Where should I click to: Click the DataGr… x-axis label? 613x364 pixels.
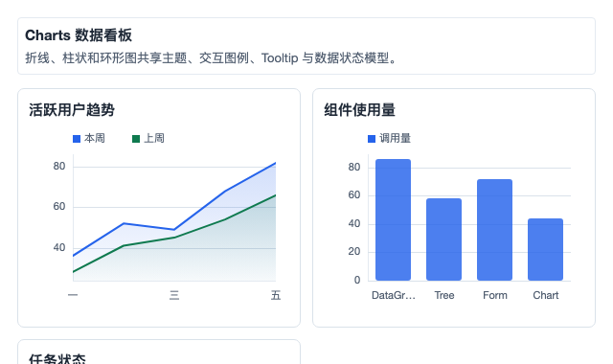(394, 295)
